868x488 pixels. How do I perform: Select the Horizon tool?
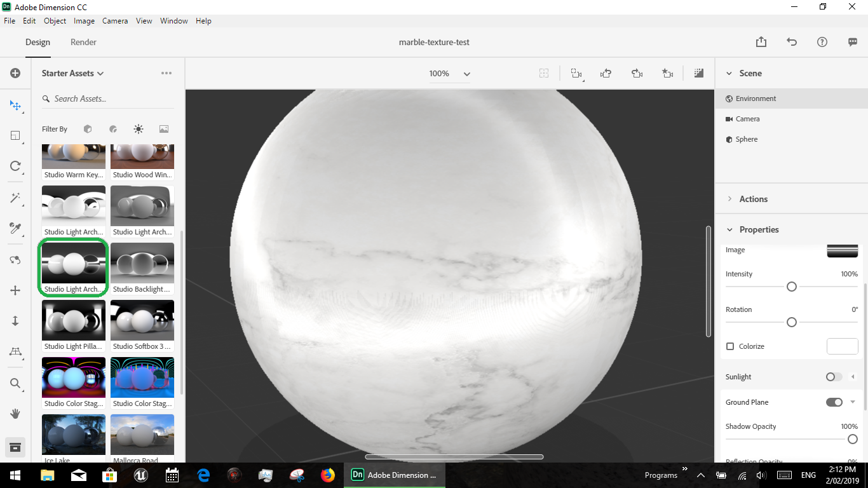tap(15, 351)
